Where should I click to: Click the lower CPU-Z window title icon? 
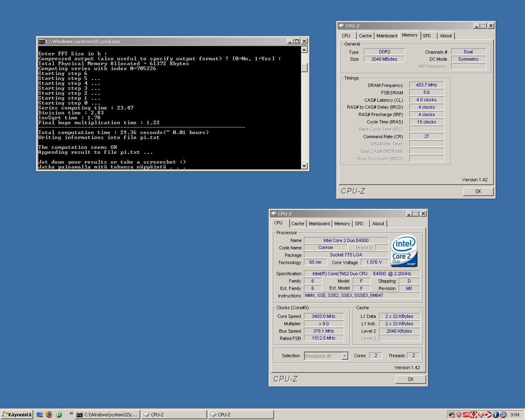pos(274,214)
